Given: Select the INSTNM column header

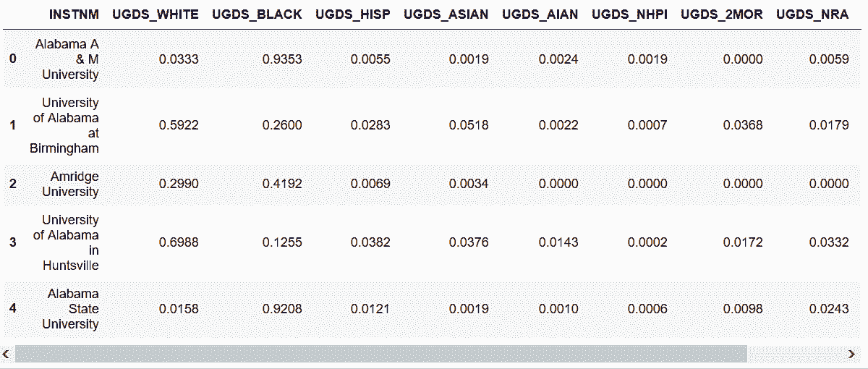Looking at the screenshot, I should (74, 14).
